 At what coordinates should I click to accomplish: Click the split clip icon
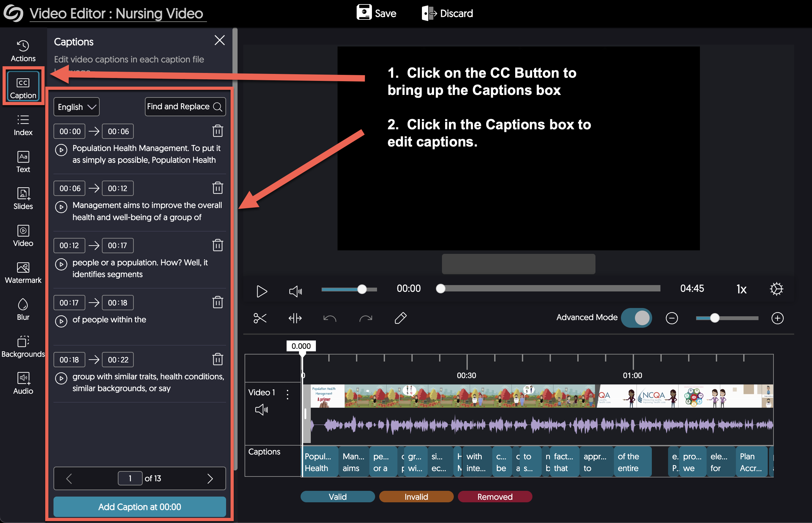click(295, 318)
